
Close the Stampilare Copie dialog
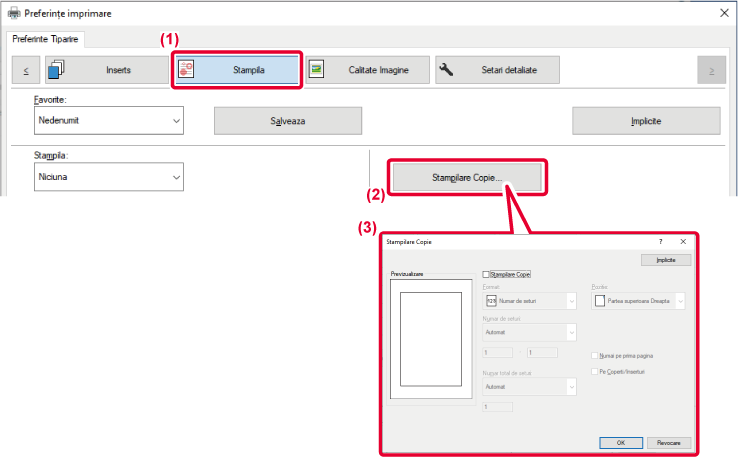pyautogui.click(x=682, y=242)
